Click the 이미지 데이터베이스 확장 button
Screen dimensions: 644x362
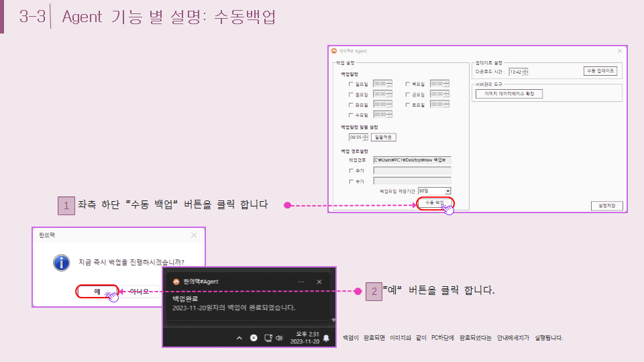[x=509, y=94]
